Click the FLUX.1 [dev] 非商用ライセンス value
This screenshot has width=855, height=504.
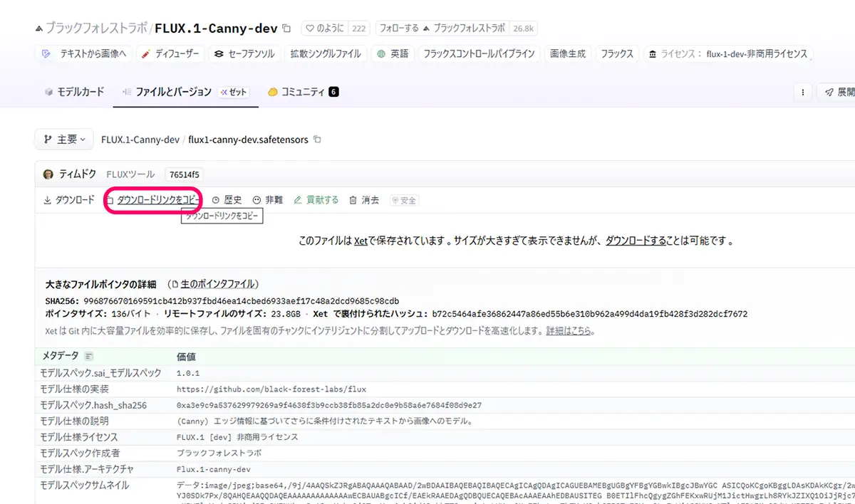point(237,437)
